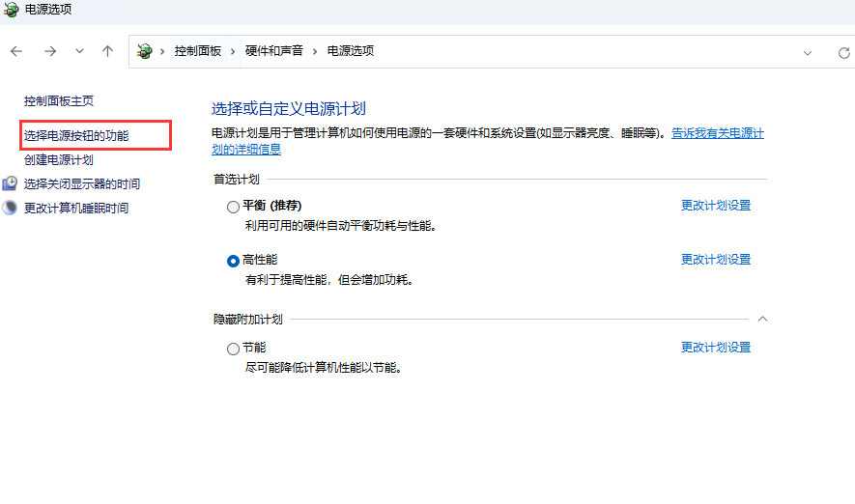Navigate to 控制面板 in the breadcrumb
This screenshot has height=504, width=855.
pos(197,51)
